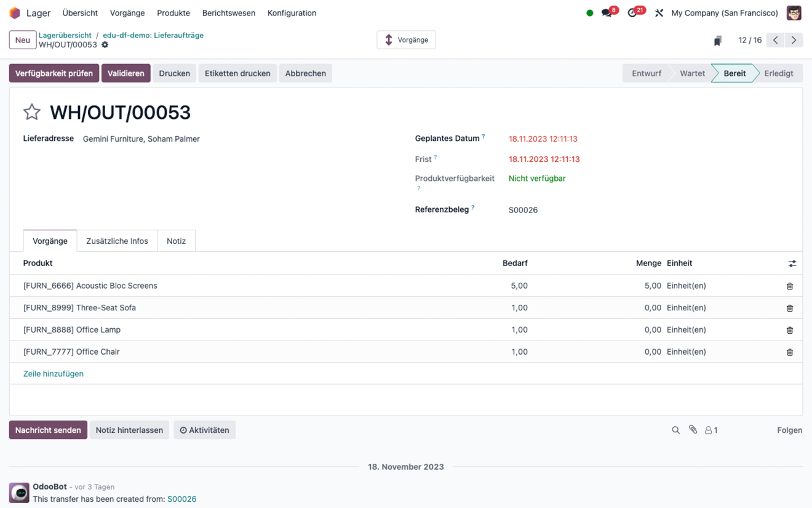Edit the Lieferadresse field Gemini Furniture

click(141, 139)
